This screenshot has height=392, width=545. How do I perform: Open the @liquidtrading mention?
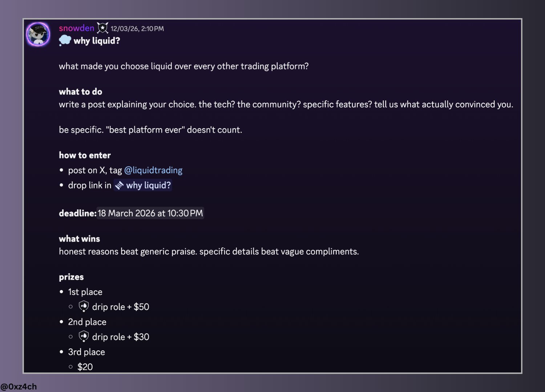pos(153,170)
